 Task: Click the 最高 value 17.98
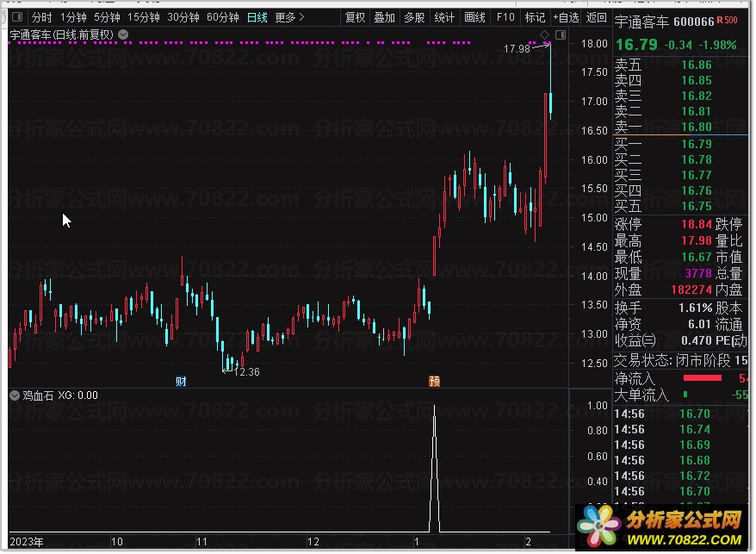click(x=697, y=240)
